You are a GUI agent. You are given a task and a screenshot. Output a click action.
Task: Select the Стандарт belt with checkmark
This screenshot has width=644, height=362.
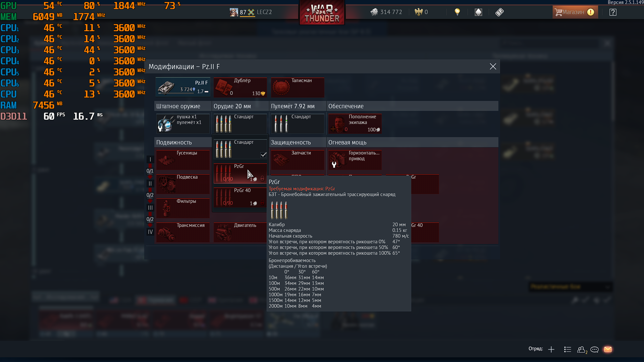coord(240,149)
